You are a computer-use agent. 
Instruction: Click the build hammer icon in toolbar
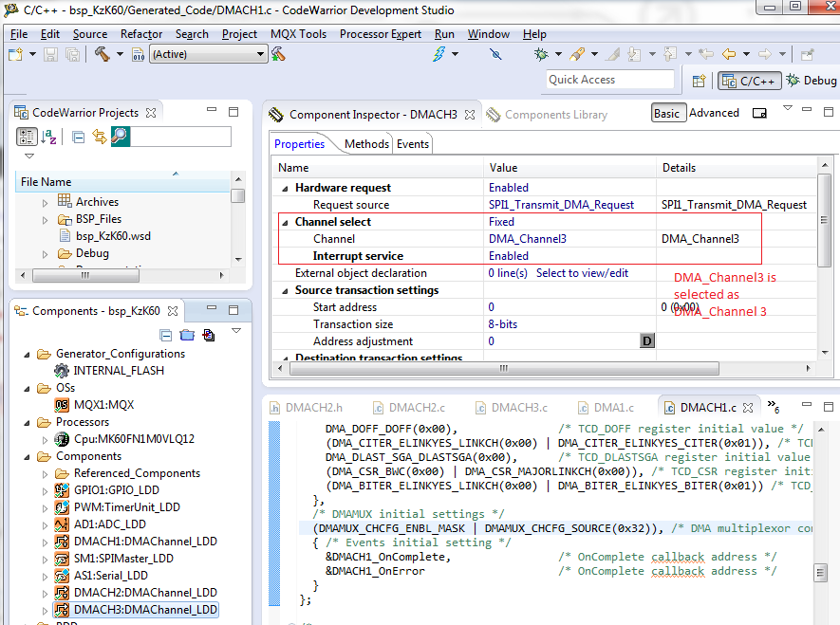click(x=102, y=54)
